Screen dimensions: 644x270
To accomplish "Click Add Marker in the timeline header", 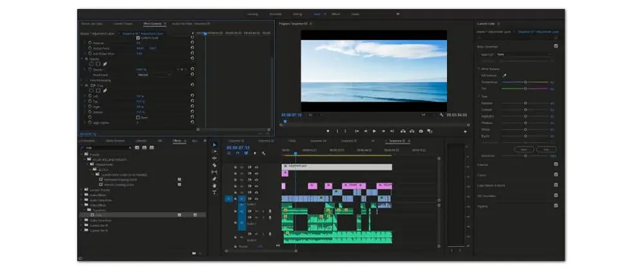I will [x=254, y=153].
